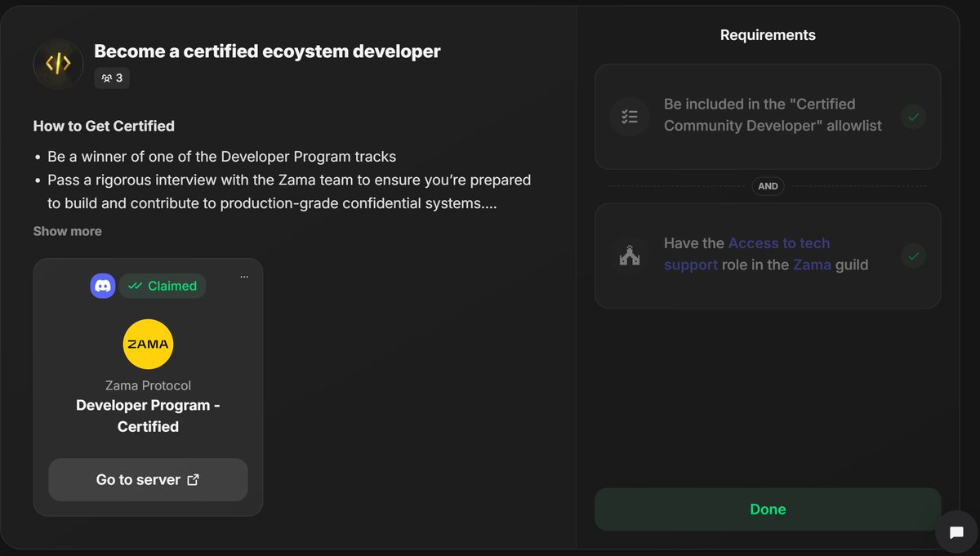980x556 pixels.
Task: Click the Claimed status badge
Action: 163,286
